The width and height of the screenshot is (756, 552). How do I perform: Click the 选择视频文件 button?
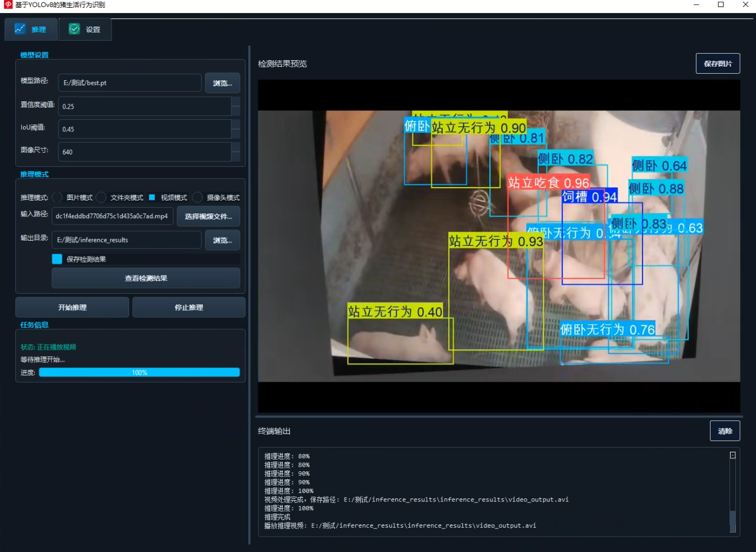[x=208, y=216]
